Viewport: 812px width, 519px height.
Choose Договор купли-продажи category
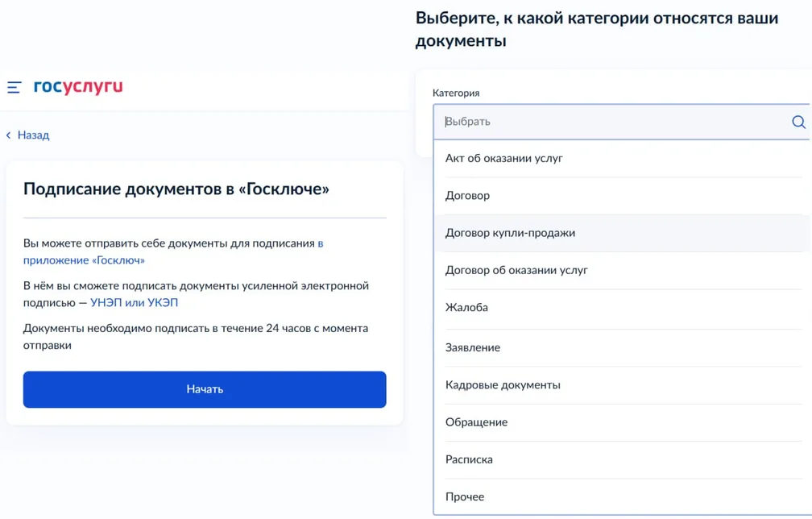click(x=623, y=233)
